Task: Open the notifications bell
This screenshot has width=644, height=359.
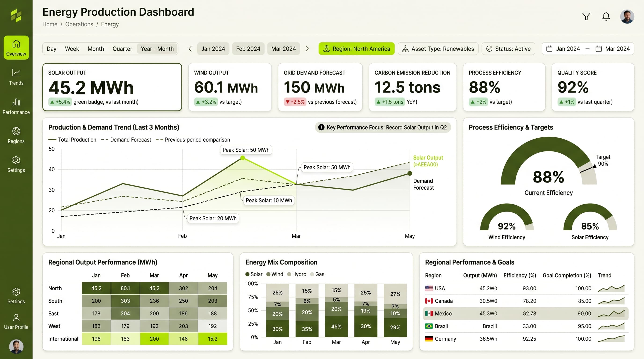Action: pyautogui.click(x=606, y=16)
